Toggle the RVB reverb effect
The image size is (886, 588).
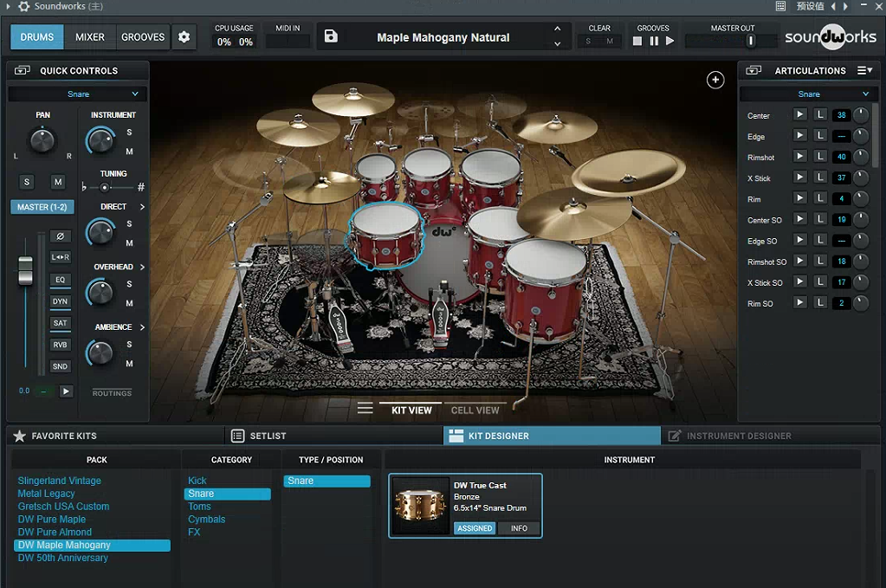coord(60,345)
